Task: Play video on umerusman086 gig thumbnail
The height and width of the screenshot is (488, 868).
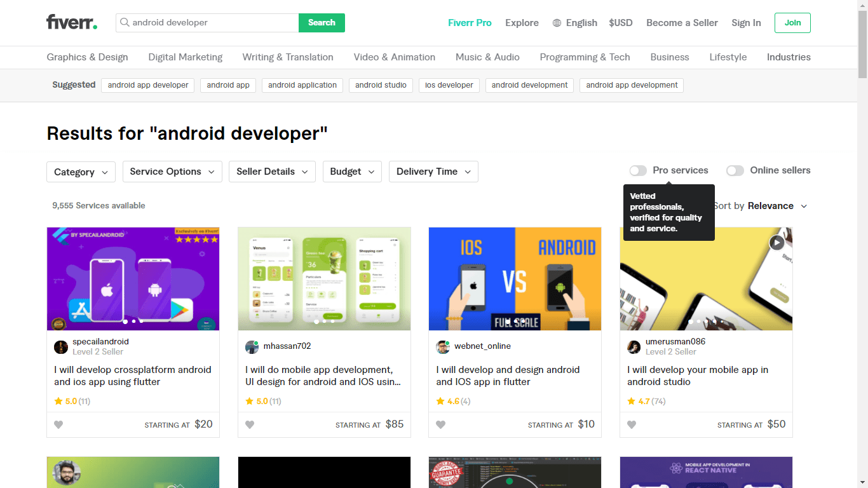Action: [x=776, y=242]
